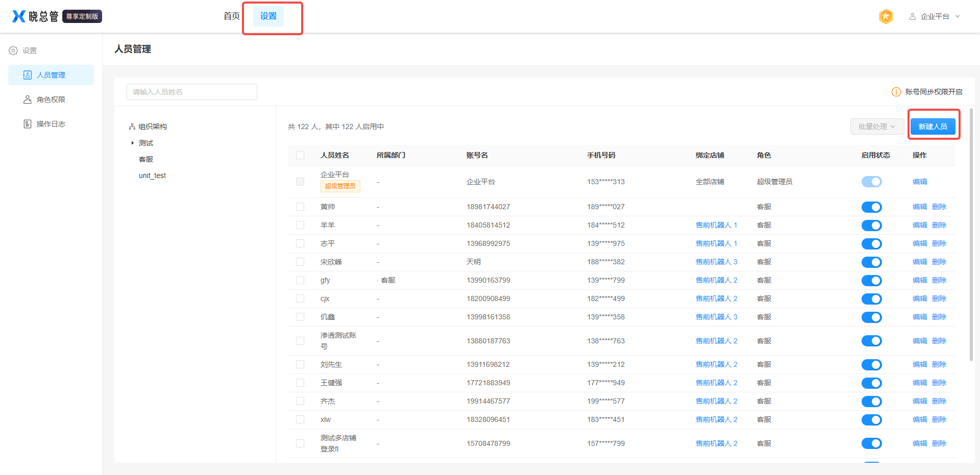Click 编辑 for cjx
Screen dimensions: 980x475
click(920, 298)
